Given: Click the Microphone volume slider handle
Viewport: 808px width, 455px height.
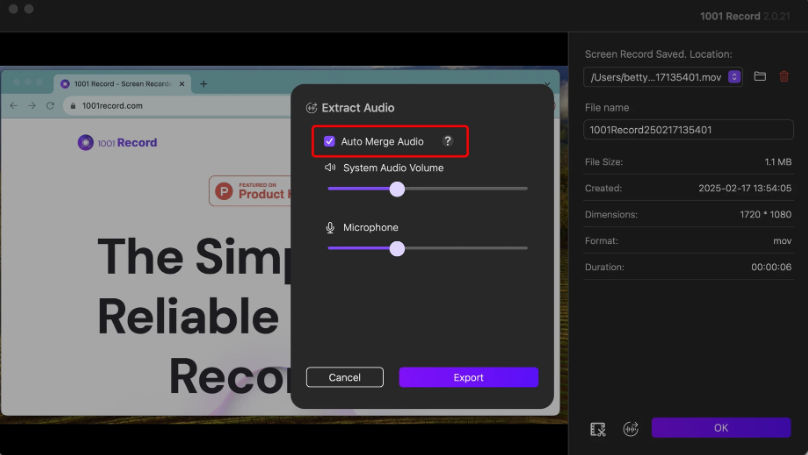Looking at the screenshot, I should [x=397, y=249].
